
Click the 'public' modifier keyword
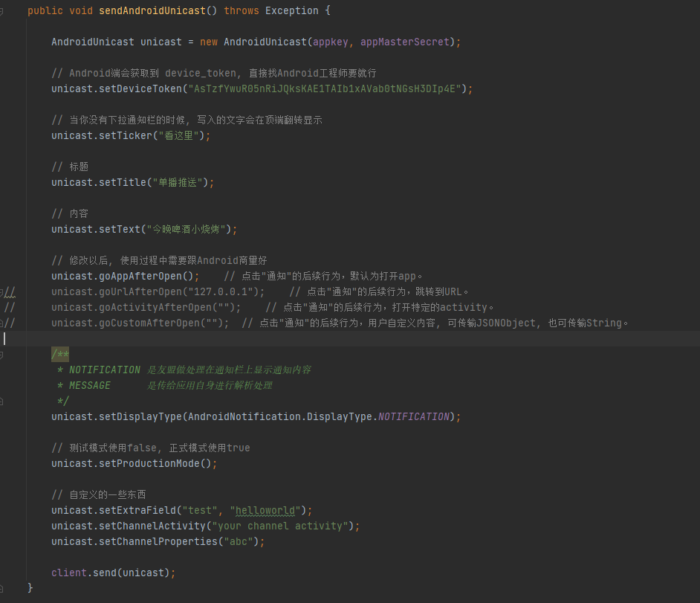point(45,10)
